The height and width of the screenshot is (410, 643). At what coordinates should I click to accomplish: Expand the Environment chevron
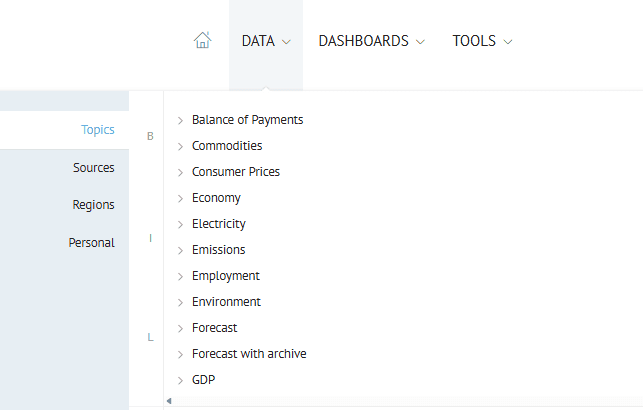pyautogui.click(x=180, y=303)
